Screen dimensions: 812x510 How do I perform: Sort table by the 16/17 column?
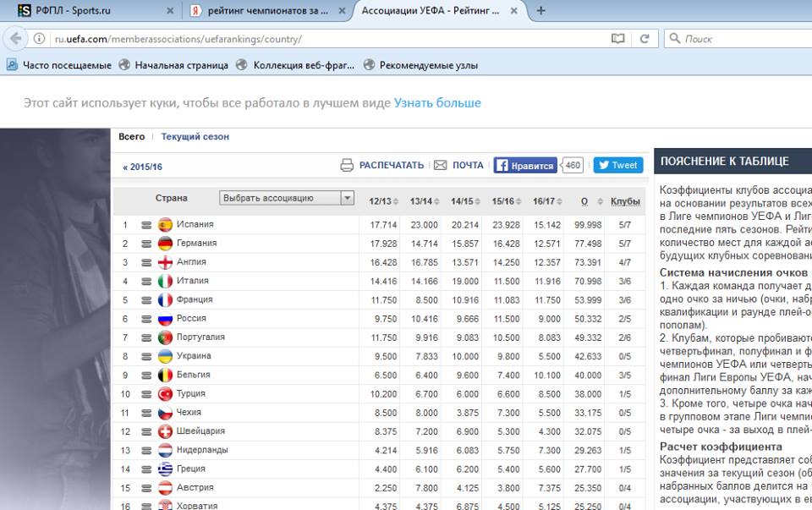[547, 201]
